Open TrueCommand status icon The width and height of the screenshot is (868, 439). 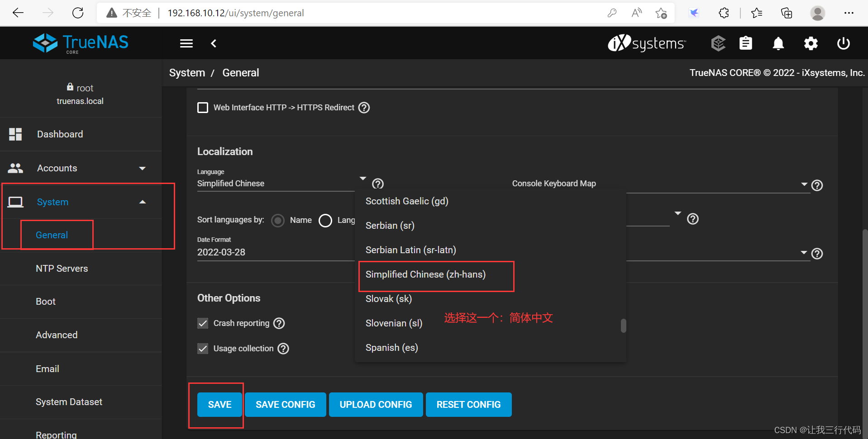pyautogui.click(x=718, y=43)
